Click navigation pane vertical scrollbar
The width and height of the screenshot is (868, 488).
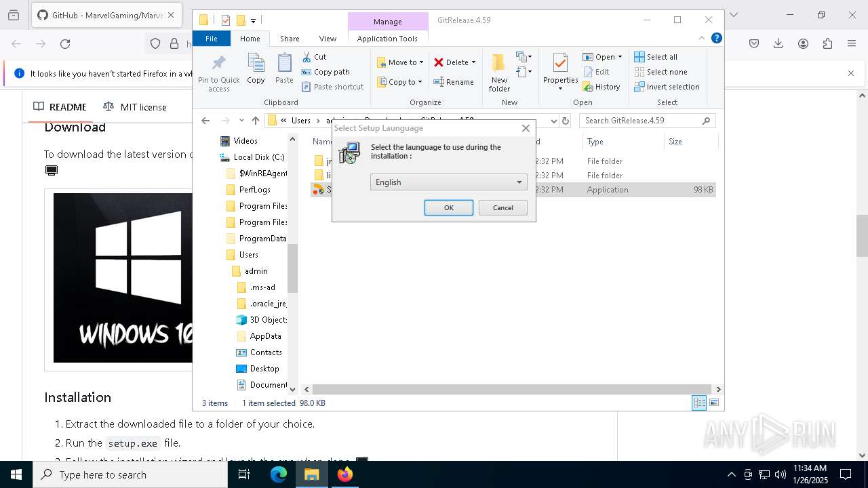[x=292, y=268]
